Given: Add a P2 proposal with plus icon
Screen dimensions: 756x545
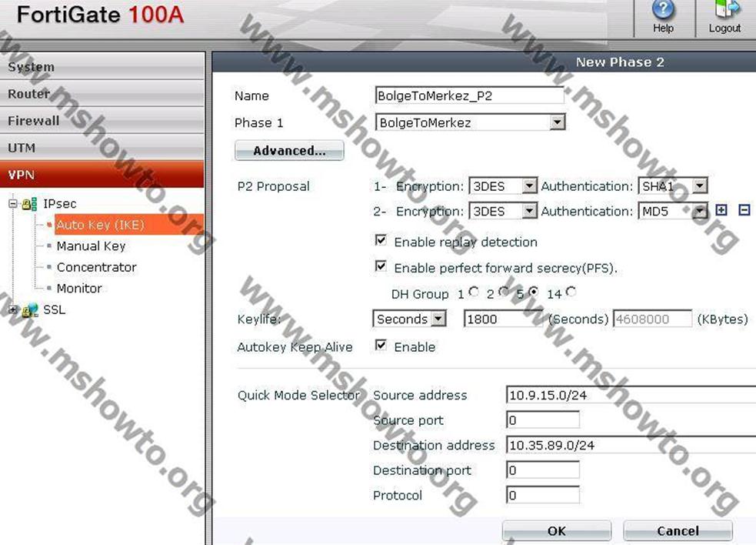Looking at the screenshot, I should pyautogui.click(x=721, y=210).
